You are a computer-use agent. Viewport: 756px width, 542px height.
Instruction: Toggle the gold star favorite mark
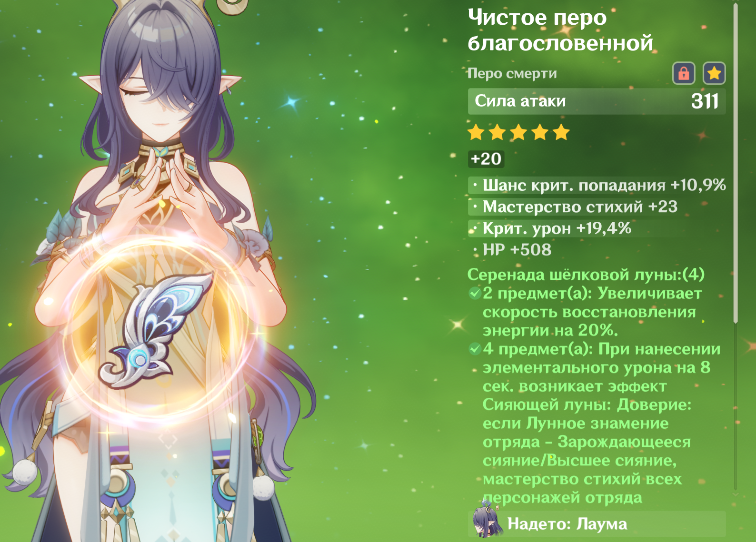pos(714,73)
